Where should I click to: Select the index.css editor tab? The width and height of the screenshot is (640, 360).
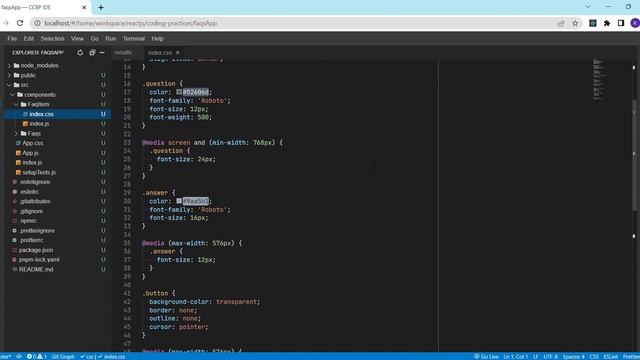tap(160, 53)
